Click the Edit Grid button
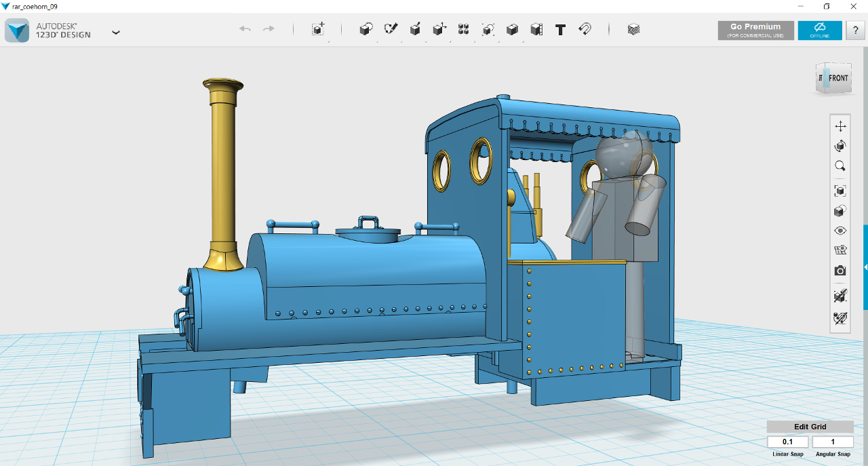868x466 pixels. tap(810, 427)
